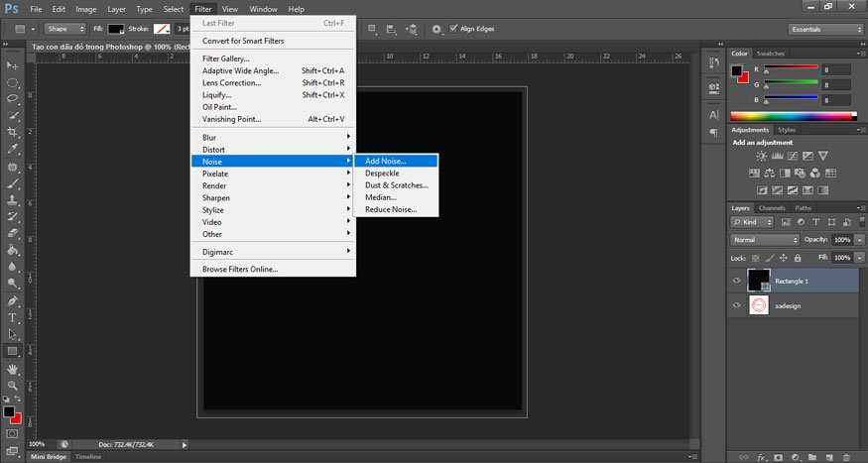
Task: Select the Crop tool
Action: (12, 132)
